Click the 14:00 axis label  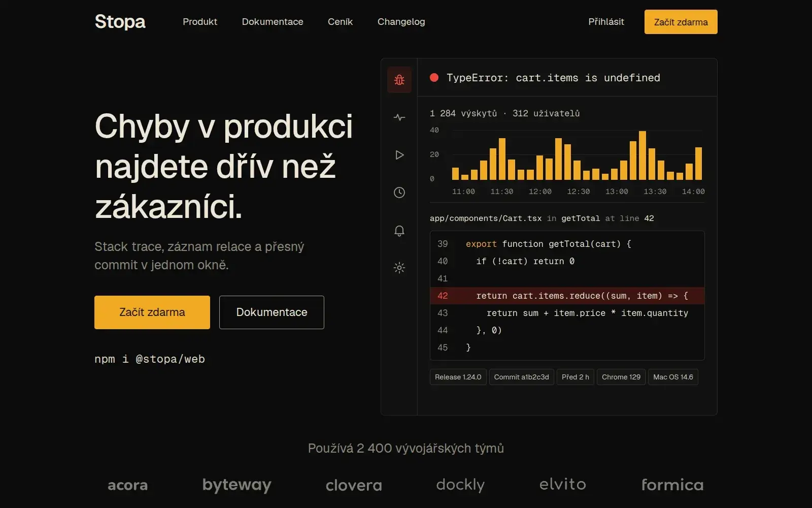[x=693, y=192]
